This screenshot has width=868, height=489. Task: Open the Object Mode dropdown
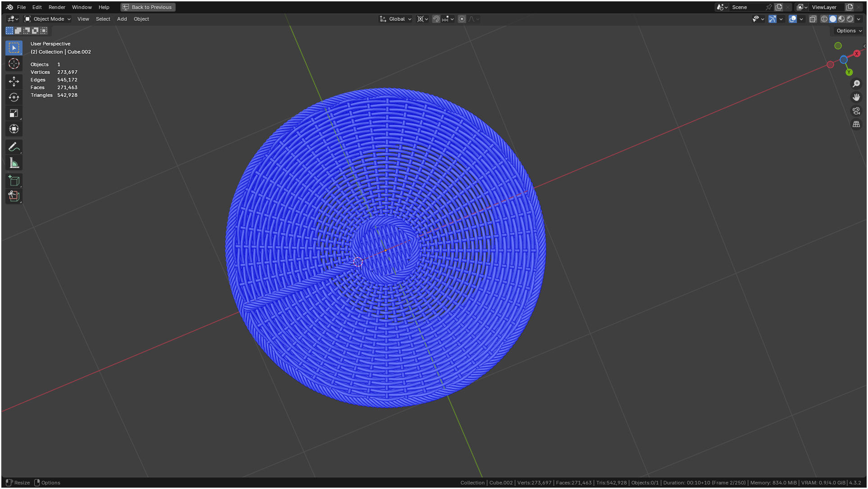[x=48, y=19]
